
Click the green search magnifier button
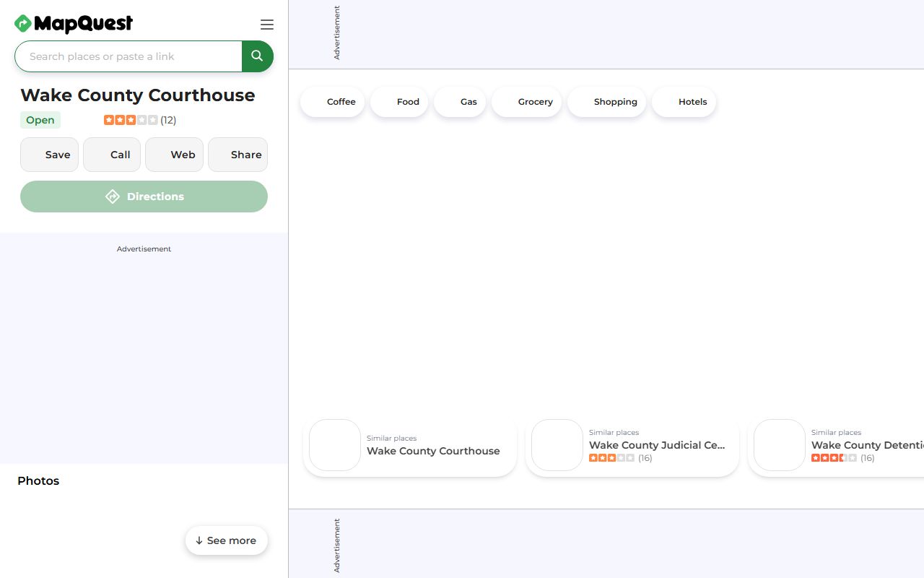coord(257,56)
